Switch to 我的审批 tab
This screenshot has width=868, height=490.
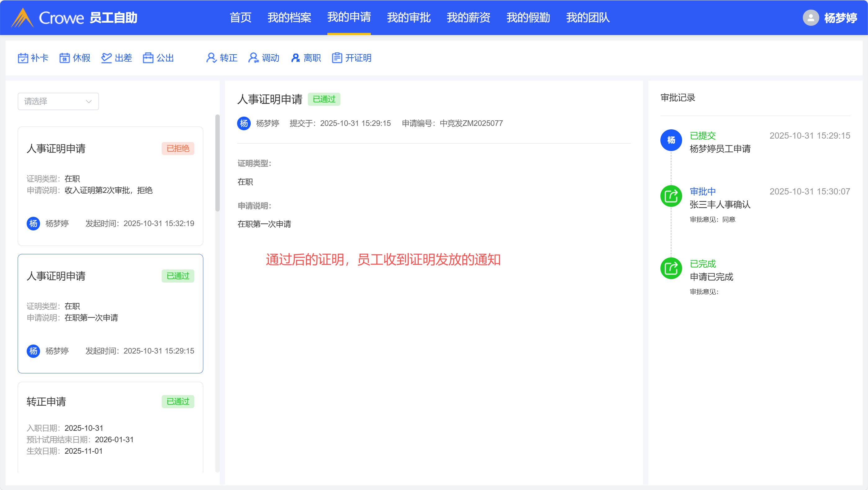[409, 17]
